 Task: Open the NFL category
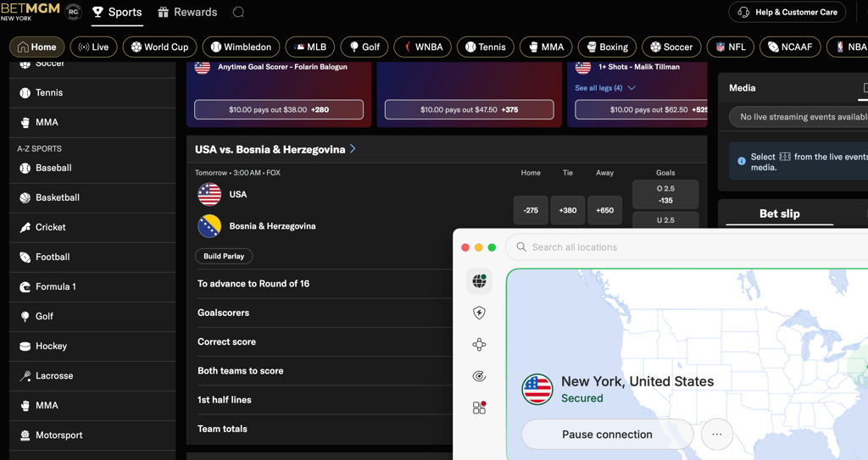point(731,47)
